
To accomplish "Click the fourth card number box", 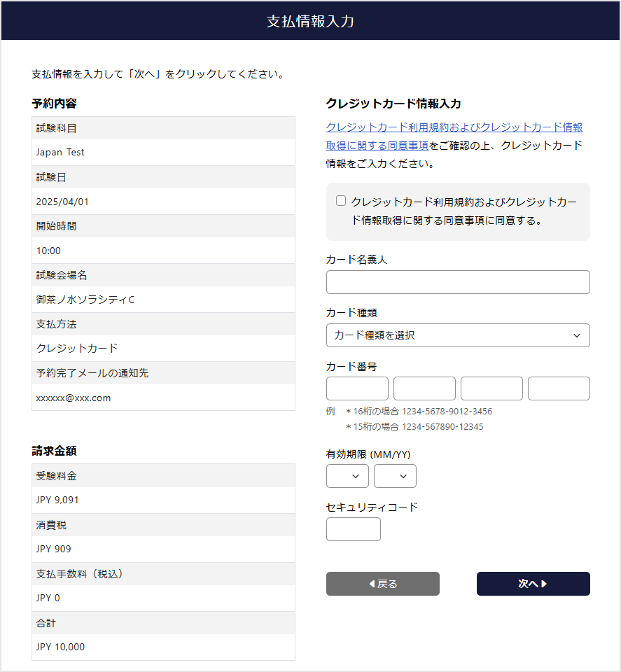I will pyautogui.click(x=559, y=388).
